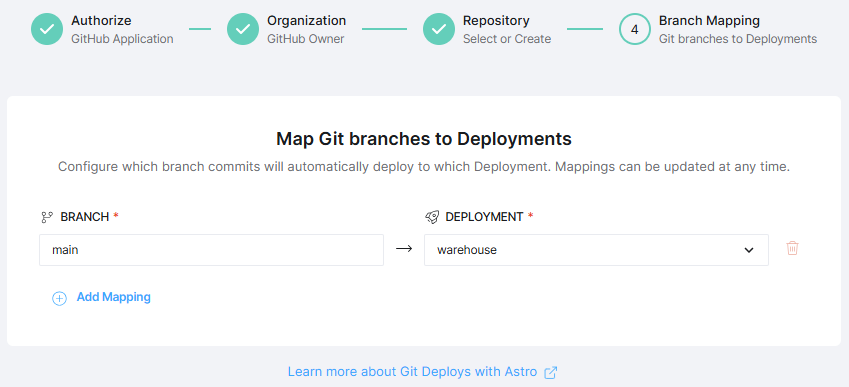Open the warehouse deployment dropdown

596,250
